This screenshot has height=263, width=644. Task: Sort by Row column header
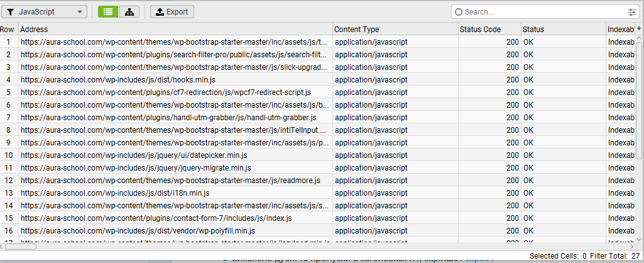(9, 29)
